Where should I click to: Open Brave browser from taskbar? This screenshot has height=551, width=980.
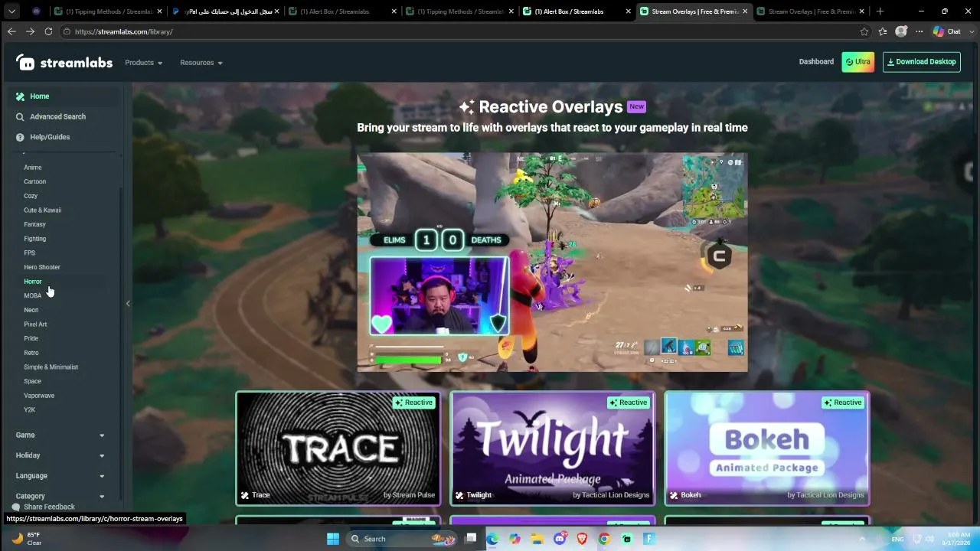pos(582,539)
